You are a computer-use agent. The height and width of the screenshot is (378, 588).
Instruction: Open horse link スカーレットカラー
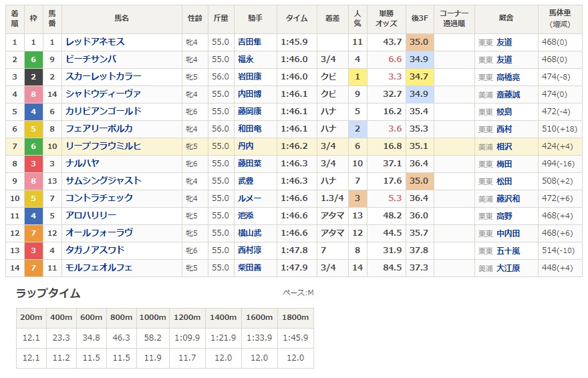click(x=104, y=76)
